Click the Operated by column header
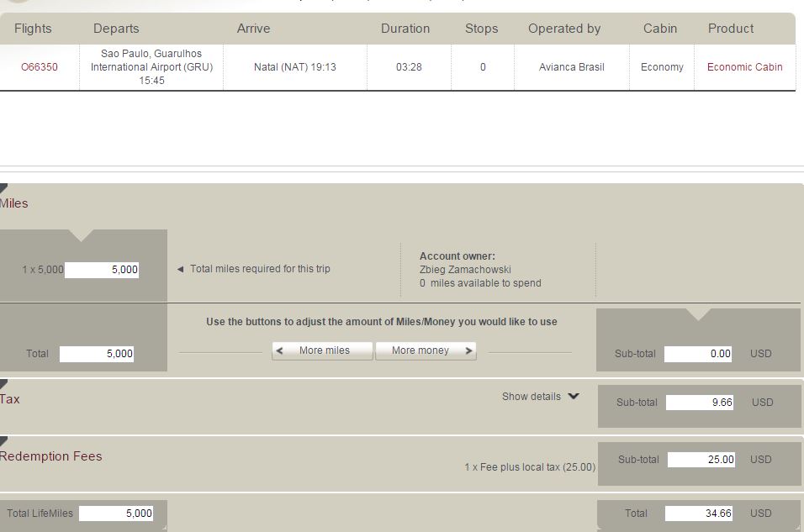The image size is (804, 532). coord(564,29)
